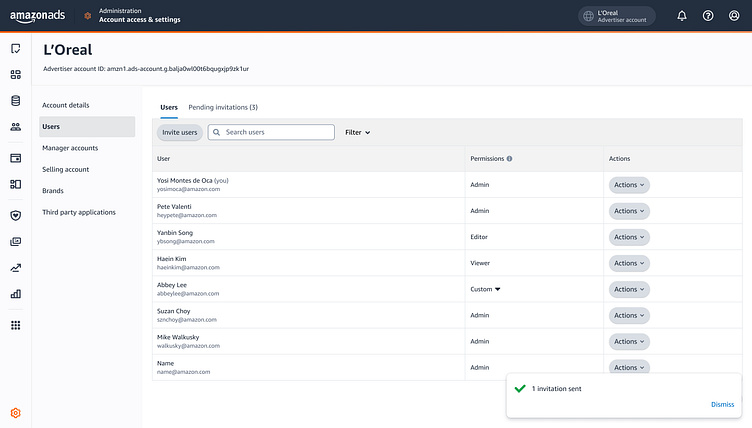This screenshot has width=752, height=428.
Task: Click the globe icon in account switcher
Action: click(588, 16)
